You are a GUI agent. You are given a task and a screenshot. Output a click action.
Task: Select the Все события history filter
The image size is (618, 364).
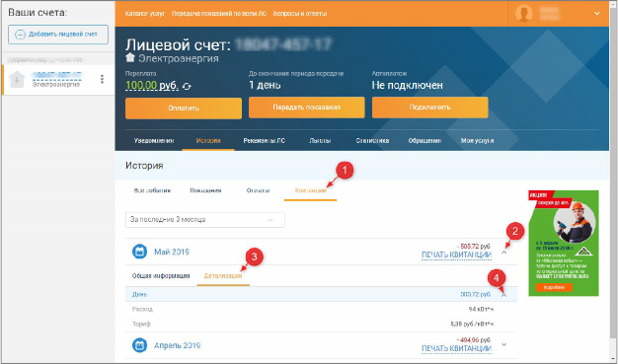pyautogui.click(x=152, y=190)
